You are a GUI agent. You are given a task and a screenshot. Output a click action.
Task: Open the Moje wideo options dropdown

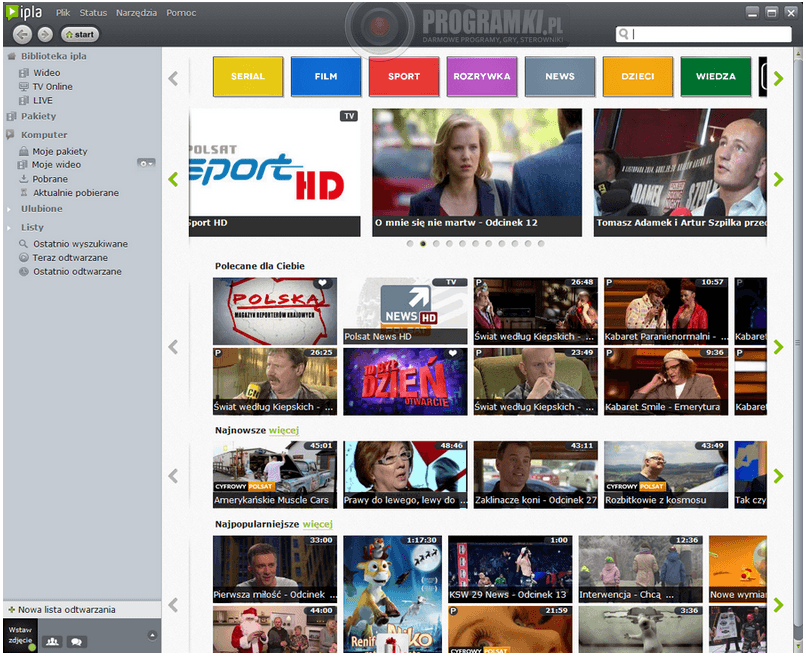[x=146, y=163]
